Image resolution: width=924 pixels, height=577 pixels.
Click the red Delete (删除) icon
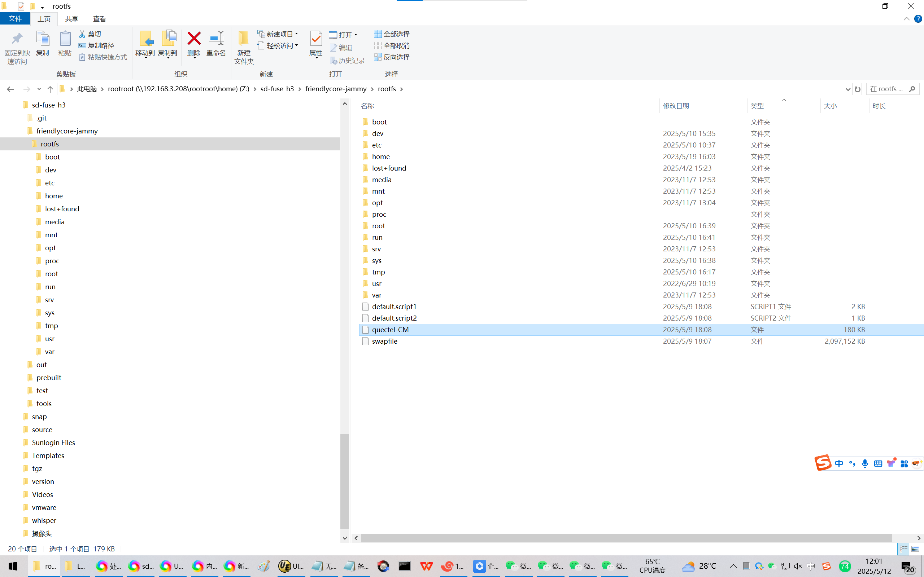click(x=193, y=39)
